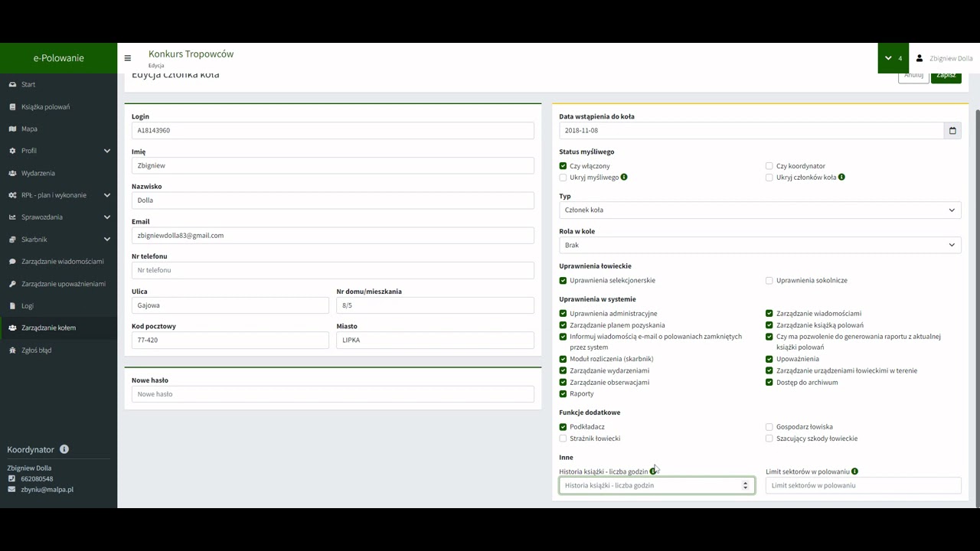Click the Zarządzanie upoważnieniami key icon
This screenshot has width=980, height=551.
coord(12,284)
